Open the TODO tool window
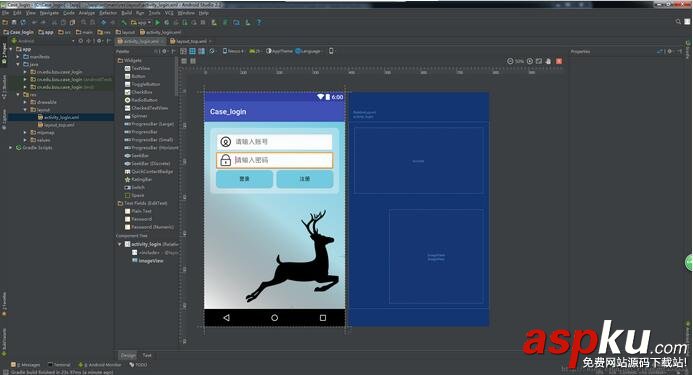693x375 pixels. pyautogui.click(x=138, y=365)
